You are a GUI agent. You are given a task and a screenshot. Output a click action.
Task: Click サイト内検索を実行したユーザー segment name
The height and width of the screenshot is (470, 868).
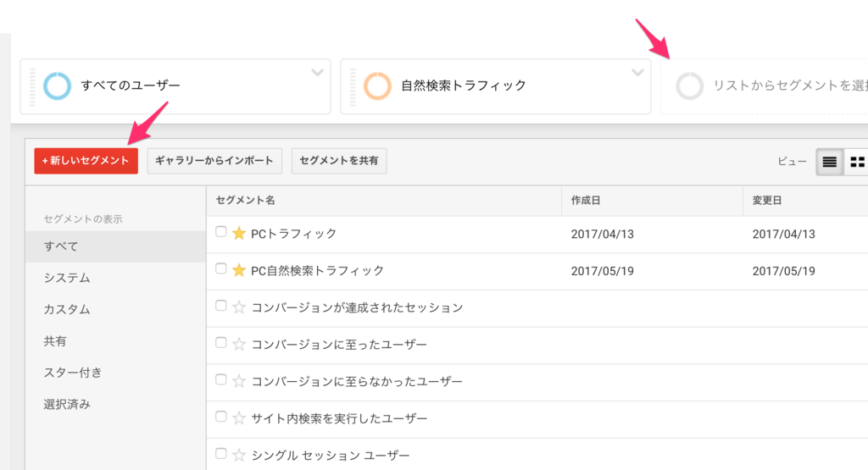tap(339, 419)
